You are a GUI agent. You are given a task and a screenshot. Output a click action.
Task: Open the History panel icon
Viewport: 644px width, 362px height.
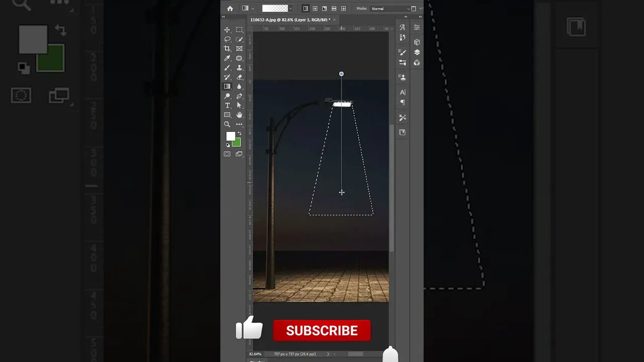[403, 37]
